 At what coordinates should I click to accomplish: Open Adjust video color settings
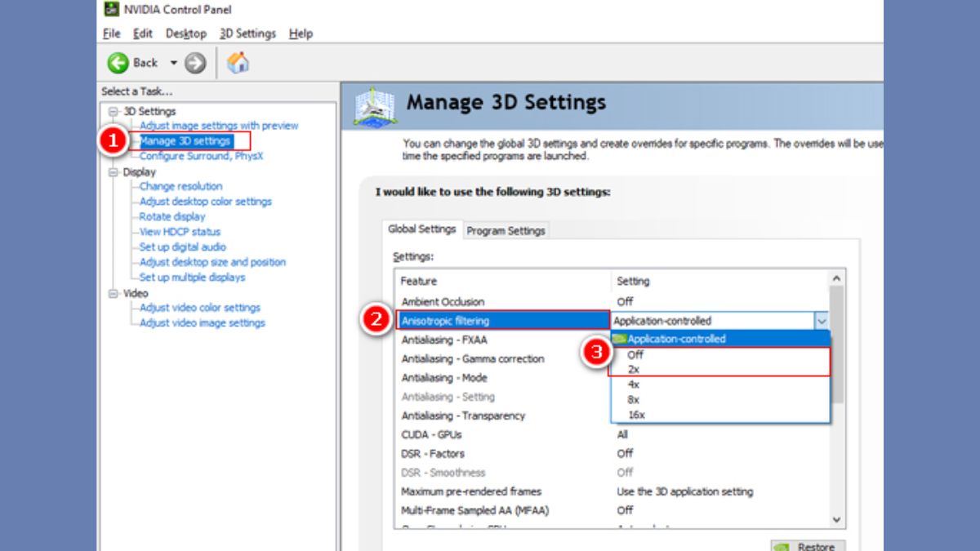click(x=200, y=308)
